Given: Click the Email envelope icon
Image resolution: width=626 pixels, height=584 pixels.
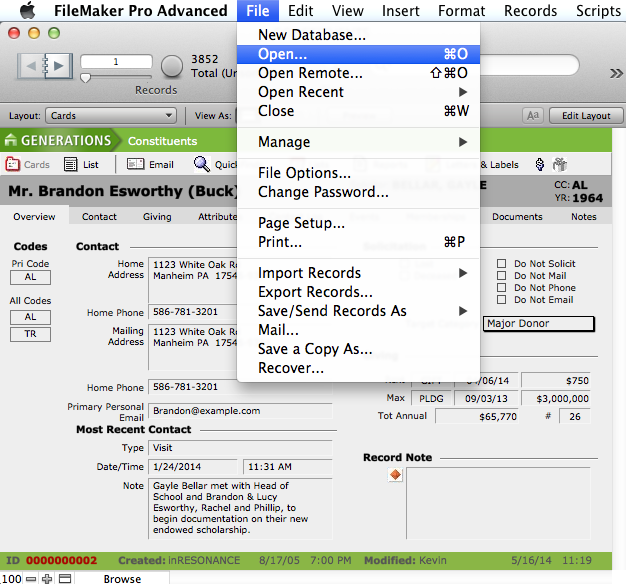Looking at the screenshot, I should 135,164.
